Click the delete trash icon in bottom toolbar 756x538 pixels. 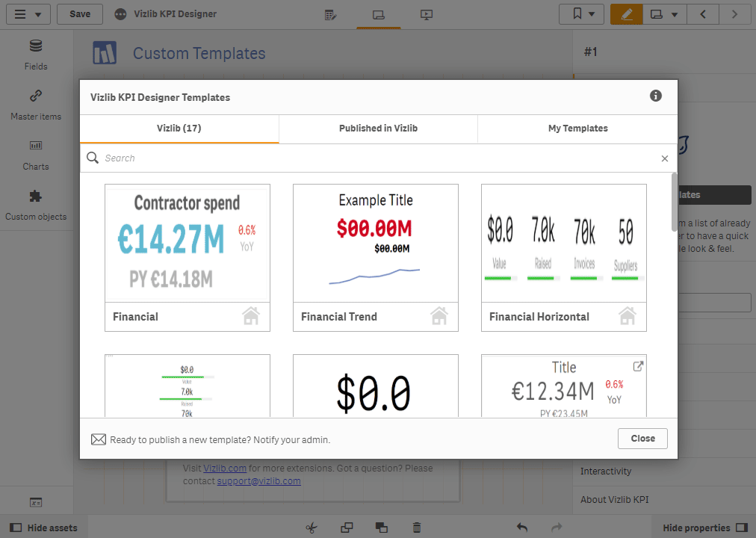417,528
